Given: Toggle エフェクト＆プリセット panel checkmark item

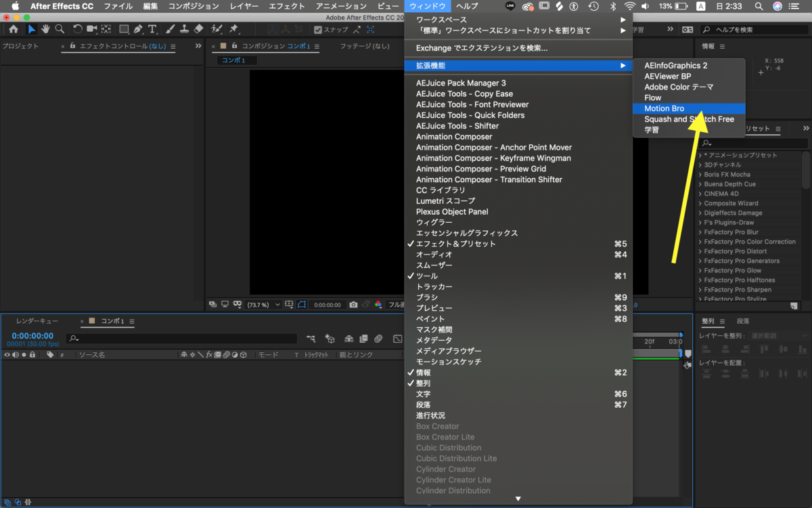Looking at the screenshot, I should (518, 244).
